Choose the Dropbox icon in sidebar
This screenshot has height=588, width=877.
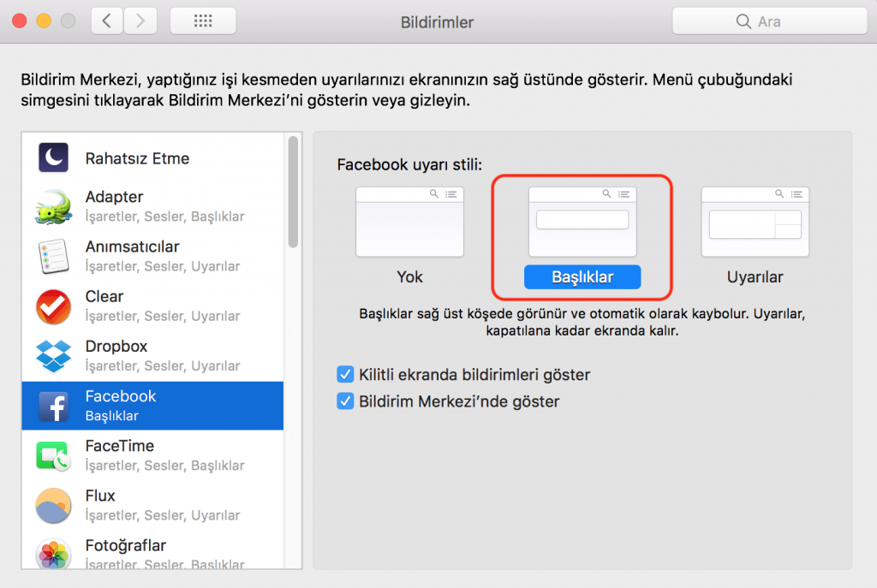click(x=53, y=356)
